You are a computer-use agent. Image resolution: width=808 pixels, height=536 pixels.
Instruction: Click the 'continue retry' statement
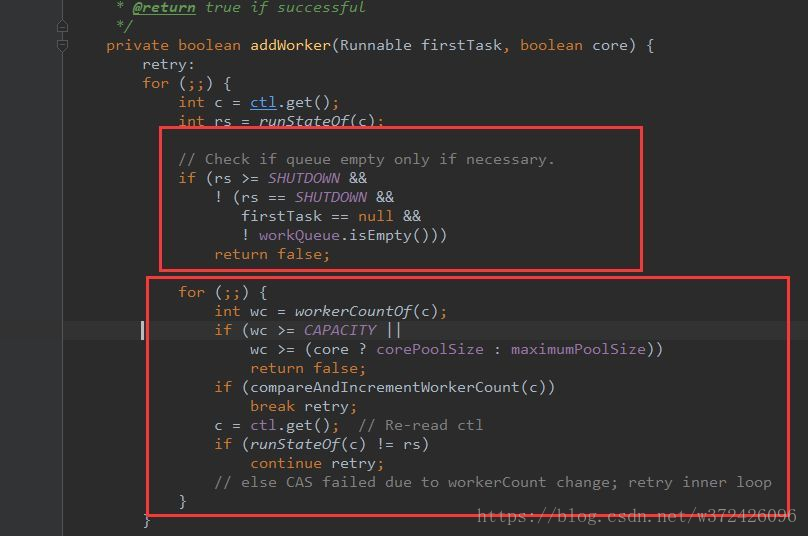[317, 463]
